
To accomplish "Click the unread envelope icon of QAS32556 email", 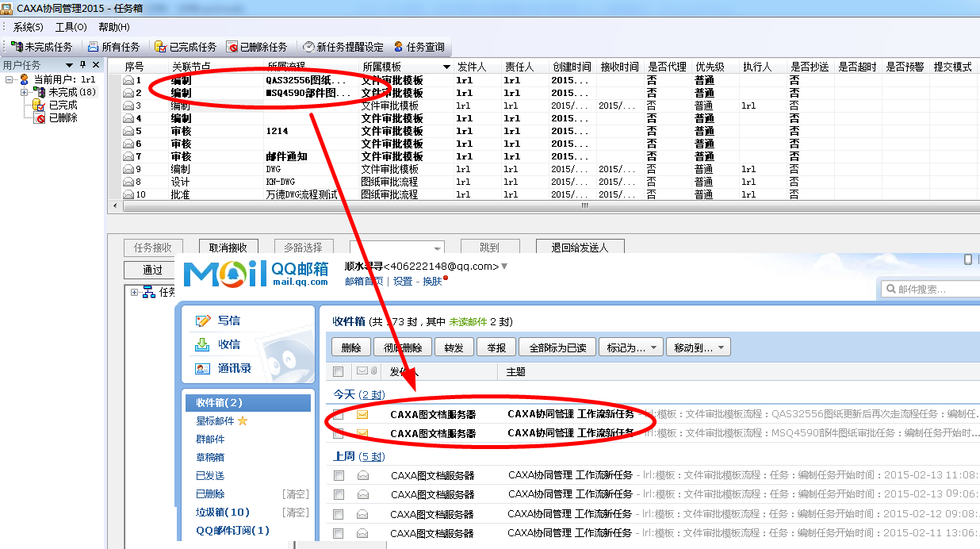I will click(362, 414).
